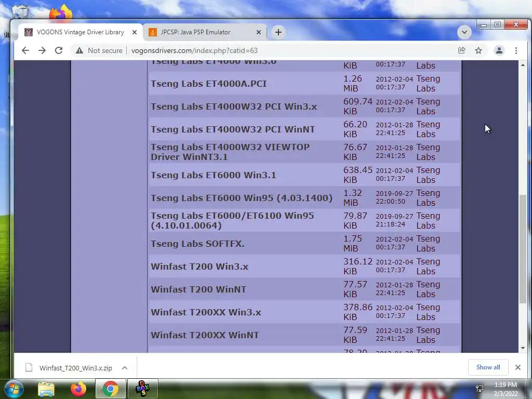Open Winfast T200XX Win3.x link
The height and width of the screenshot is (399, 532).
[x=206, y=312]
